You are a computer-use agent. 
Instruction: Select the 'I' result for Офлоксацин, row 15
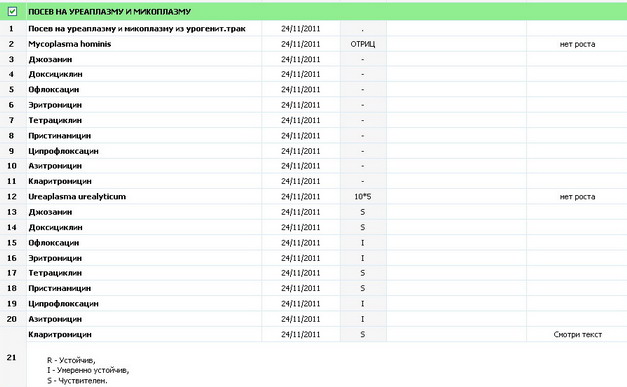tap(363, 243)
